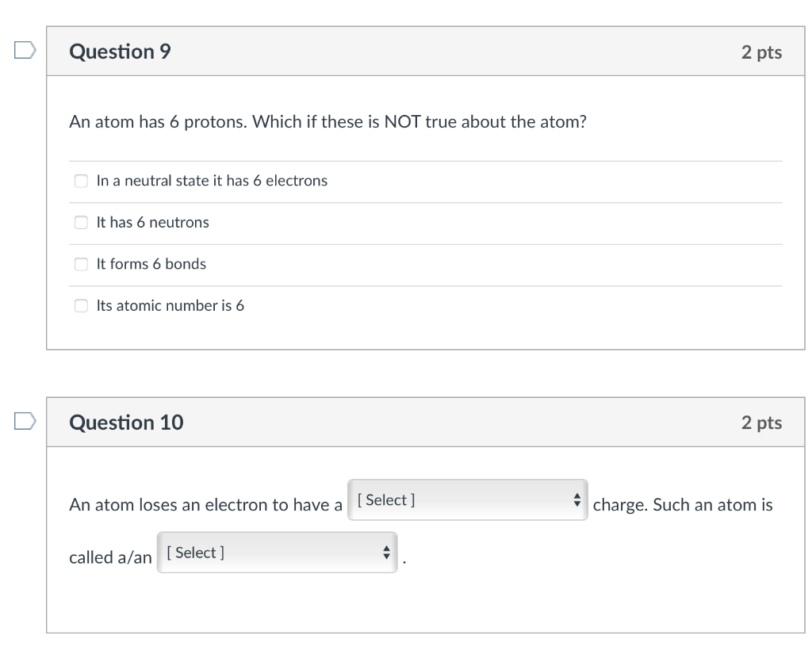Click the 'It has 6 neutrons' answer label text

(x=152, y=223)
